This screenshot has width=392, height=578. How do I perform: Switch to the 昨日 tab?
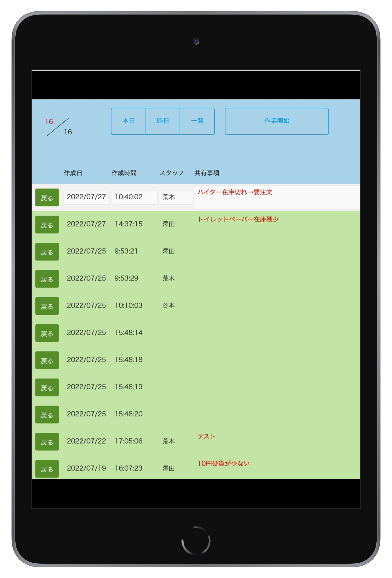tap(163, 121)
